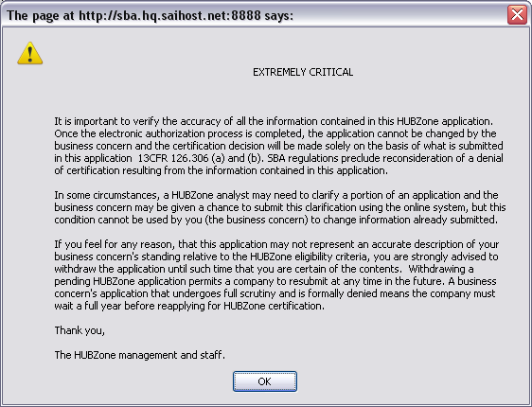
Task: Click the dialog title 'The page at http://sba.hq.saihost.net:8888 says:'
Action: 150,15
